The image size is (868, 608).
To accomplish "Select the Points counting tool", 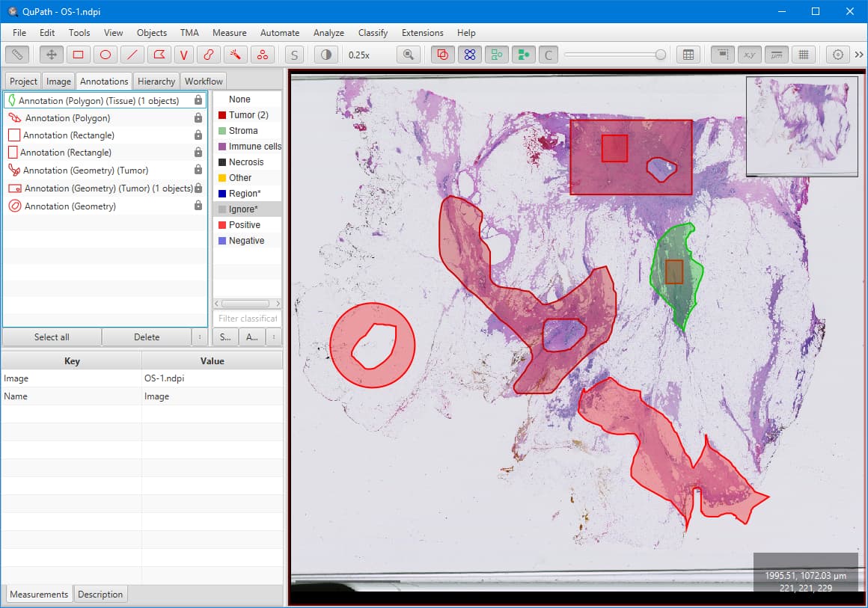I will pos(262,54).
